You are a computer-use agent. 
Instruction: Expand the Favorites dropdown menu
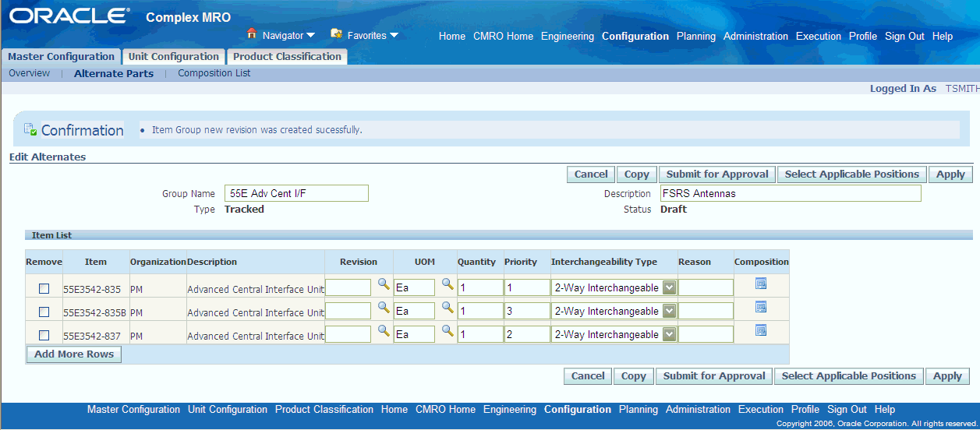pyautogui.click(x=394, y=36)
